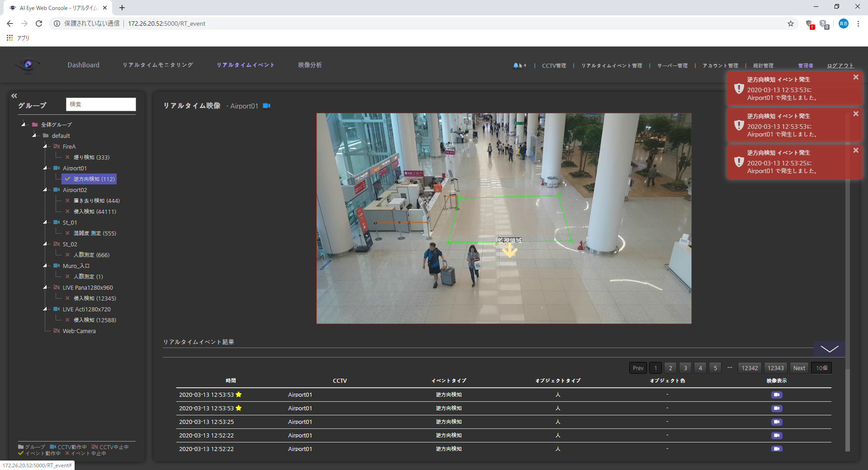The image size is (868, 470).
Task: Click the AI Eye logo
Action: 28,65
